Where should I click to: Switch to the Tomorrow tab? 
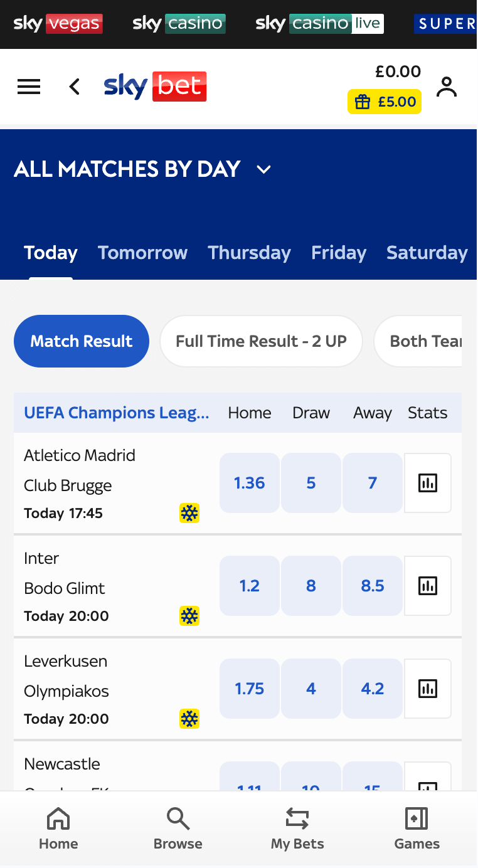coord(142,253)
